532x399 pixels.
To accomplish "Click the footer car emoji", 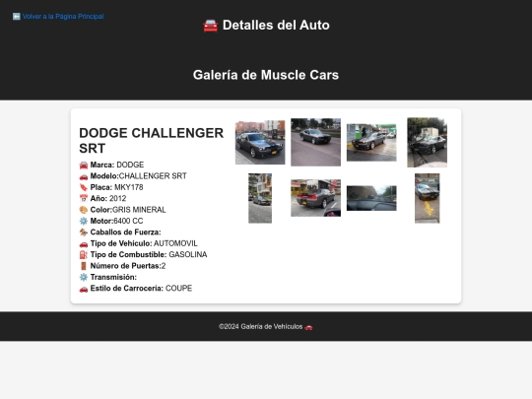I will click(308, 327).
